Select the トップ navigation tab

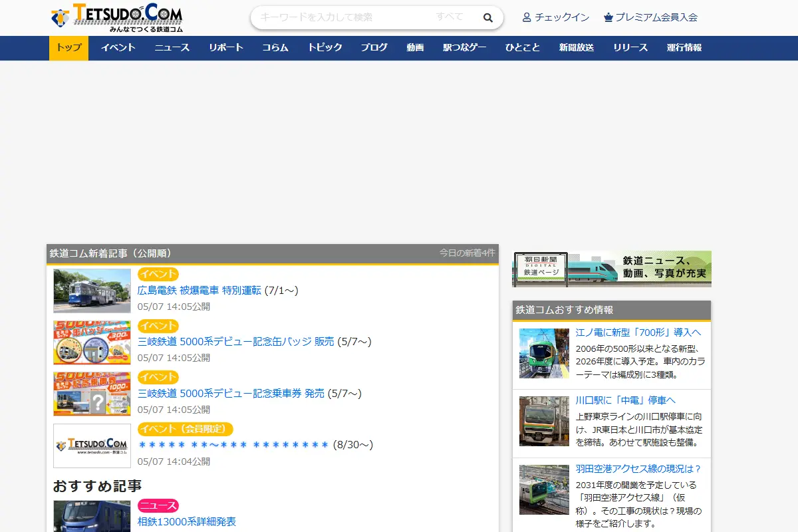(68, 48)
